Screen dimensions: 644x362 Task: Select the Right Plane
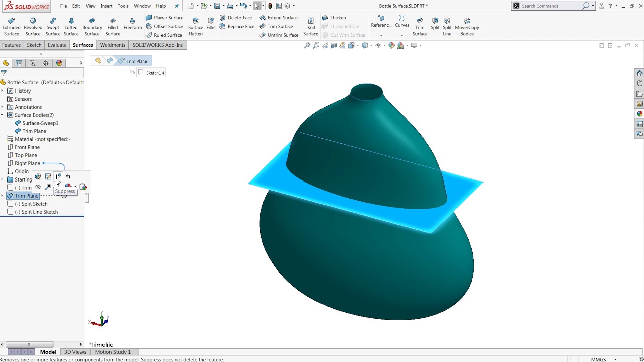coord(23,163)
